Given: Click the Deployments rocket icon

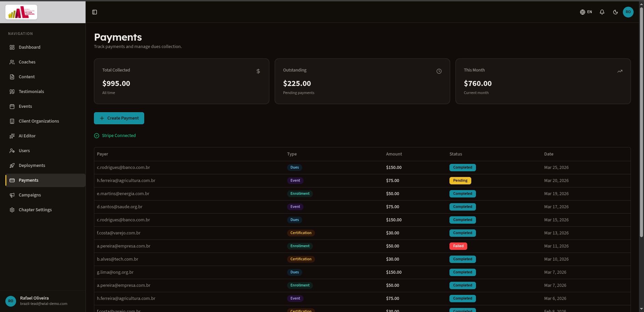Looking at the screenshot, I should click(x=12, y=166).
